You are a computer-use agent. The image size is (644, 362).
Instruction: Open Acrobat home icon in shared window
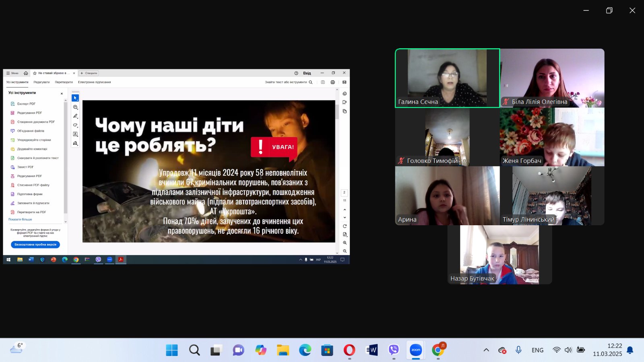click(x=26, y=73)
